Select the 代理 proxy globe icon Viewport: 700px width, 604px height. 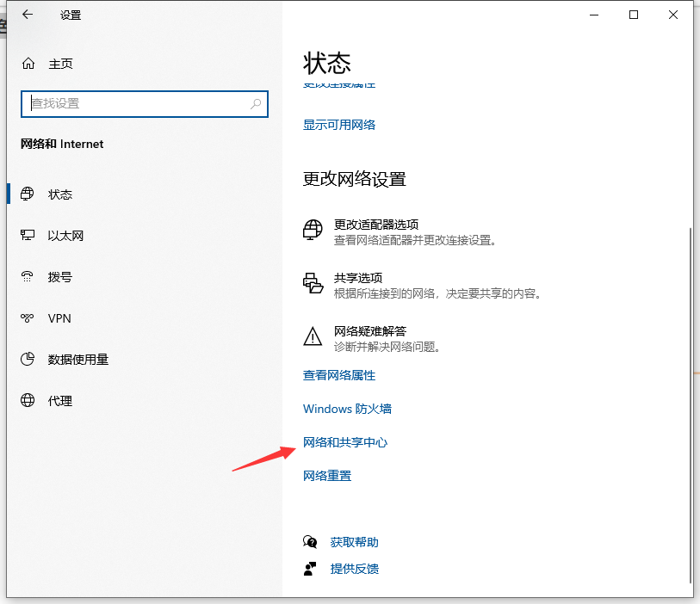(28, 401)
